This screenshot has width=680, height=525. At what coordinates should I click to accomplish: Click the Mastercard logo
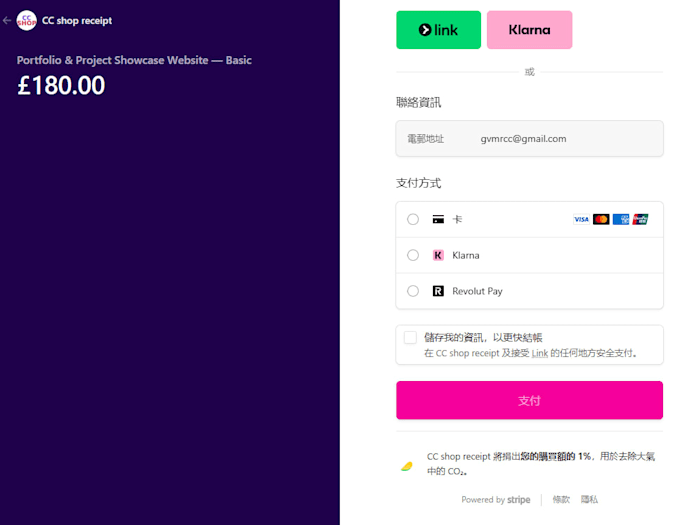601,219
